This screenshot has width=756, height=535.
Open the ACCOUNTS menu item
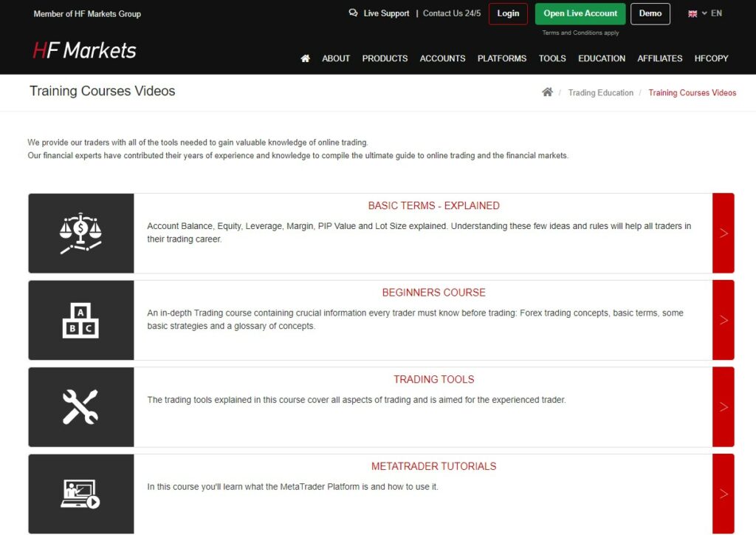442,58
